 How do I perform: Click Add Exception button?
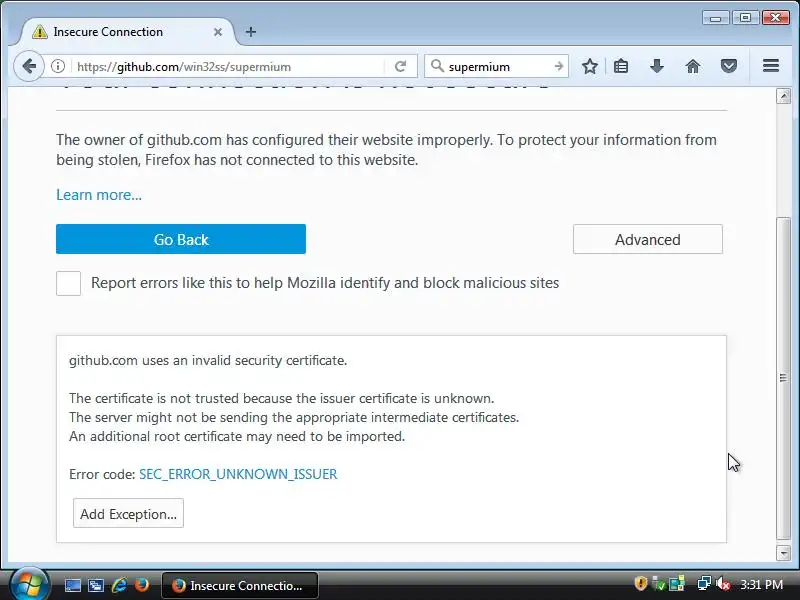point(128,514)
